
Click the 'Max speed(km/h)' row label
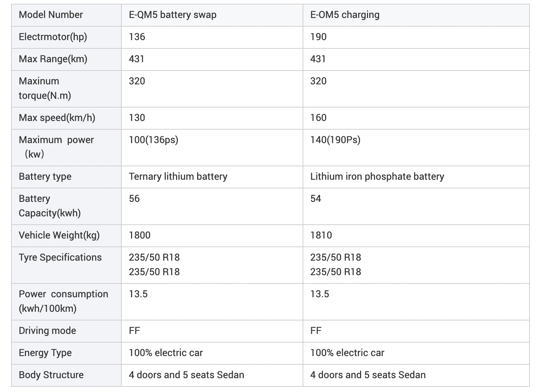[x=57, y=118]
